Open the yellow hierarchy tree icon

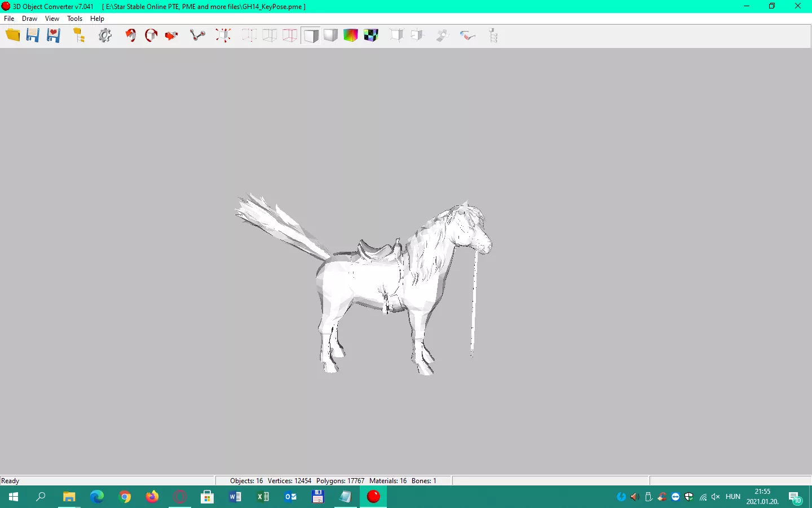pyautogui.click(x=79, y=36)
